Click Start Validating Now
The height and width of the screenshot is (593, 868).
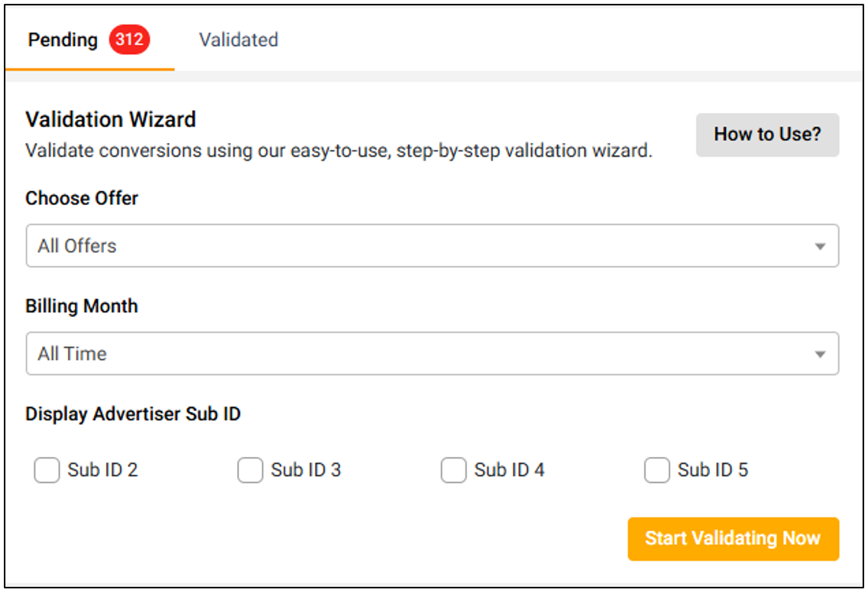[x=733, y=539]
